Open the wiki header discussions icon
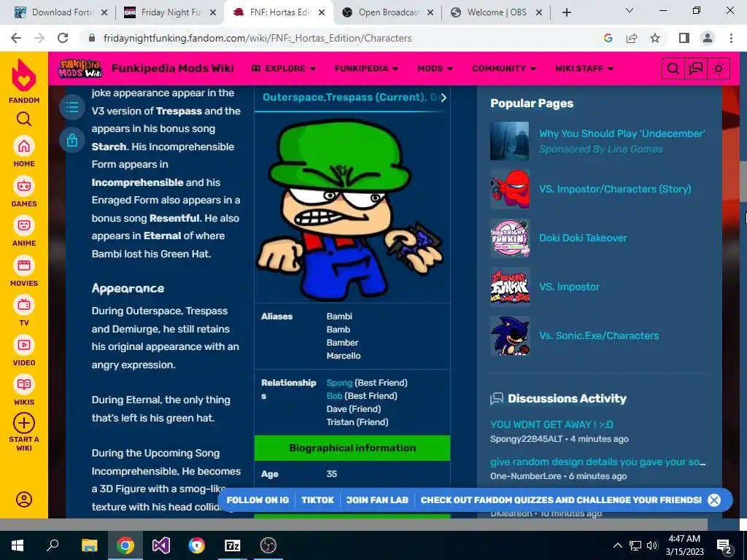This screenshot has width=747, height=560. coord(696,69)
